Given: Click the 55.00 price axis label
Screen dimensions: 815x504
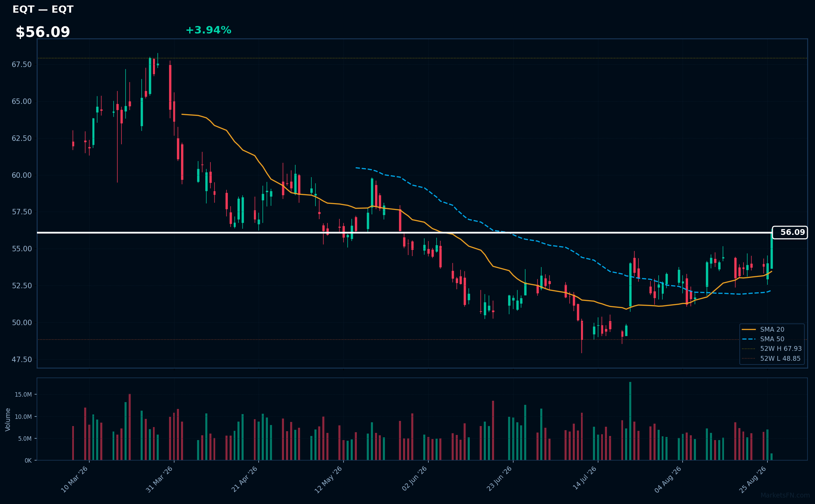Looking at the screenshot, I should [22, 249].
